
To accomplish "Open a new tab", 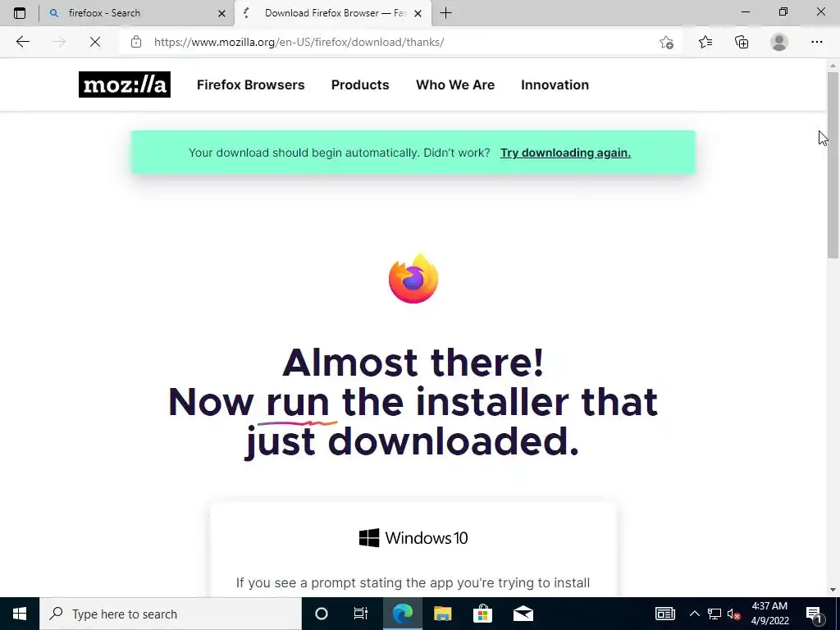I will [445, 13].
